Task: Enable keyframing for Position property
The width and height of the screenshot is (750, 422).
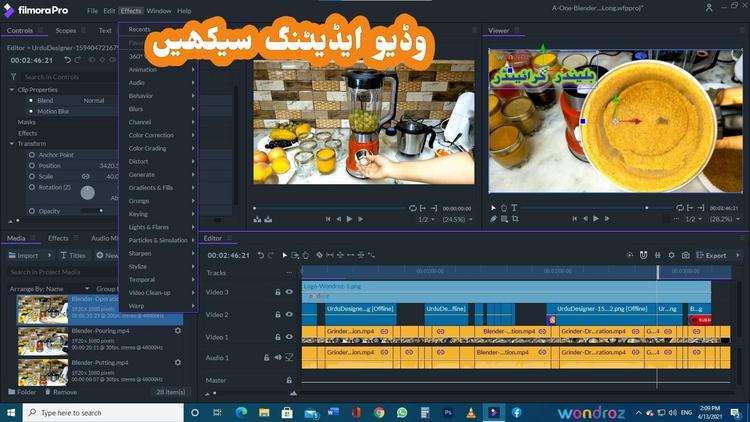Action: [32, 166]
